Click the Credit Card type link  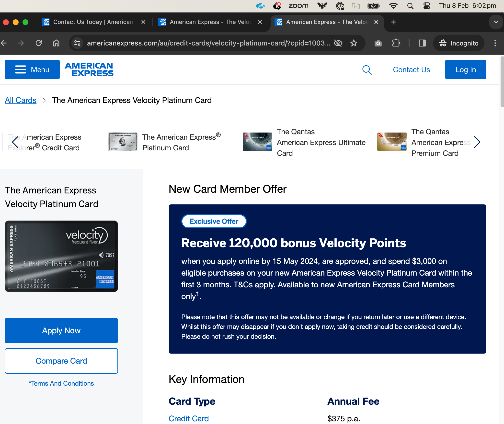click(189, 419)
